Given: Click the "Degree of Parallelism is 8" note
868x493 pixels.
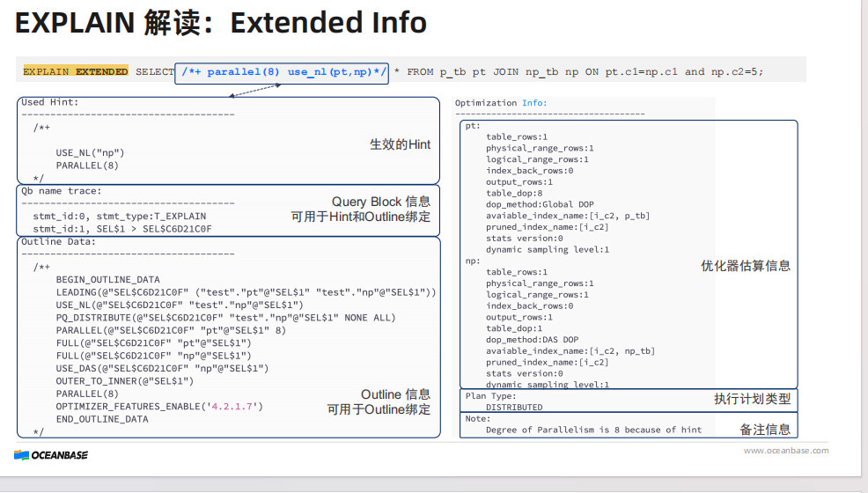Looking at the screenshot, I should click(593, 430).
